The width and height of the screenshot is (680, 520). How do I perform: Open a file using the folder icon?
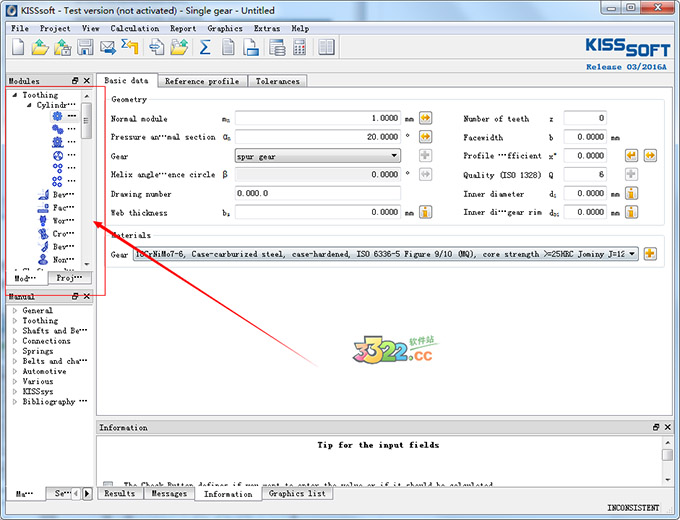tap(40, 47)
